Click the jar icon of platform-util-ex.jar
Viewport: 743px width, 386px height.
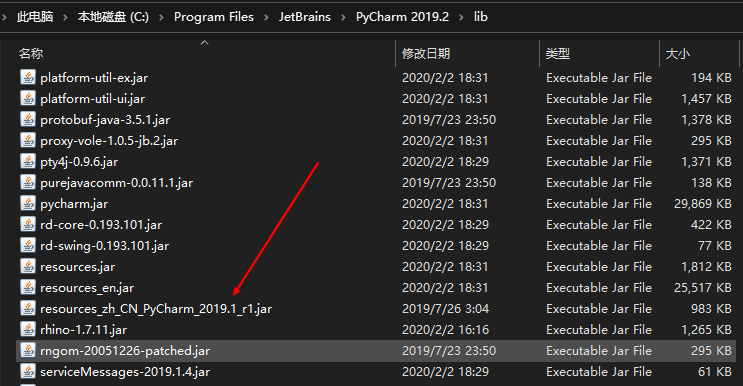pyautogui.click(x=28, y=77)
